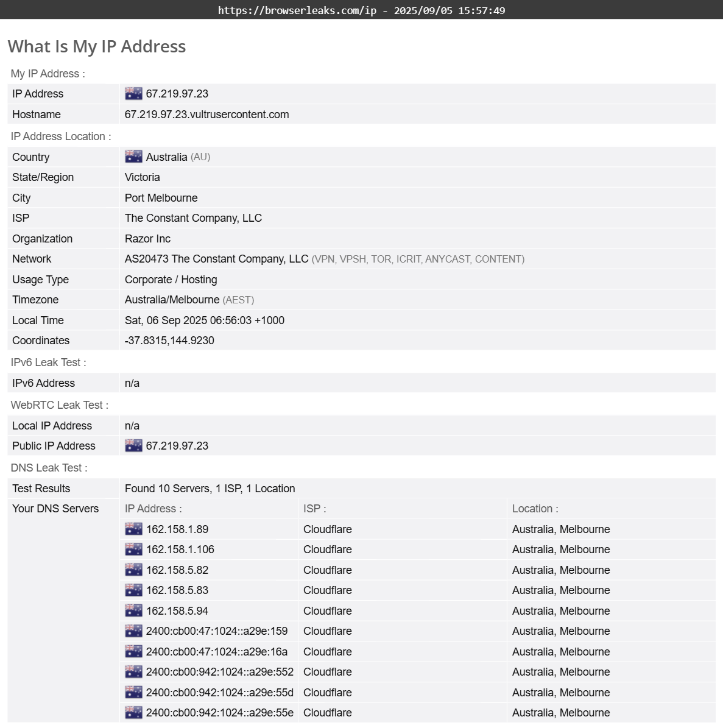Image resolution: width=723 pixels, height=728 pixels.
Task: Click the flag beside Public IP Address
Action: tap(133, 446)
